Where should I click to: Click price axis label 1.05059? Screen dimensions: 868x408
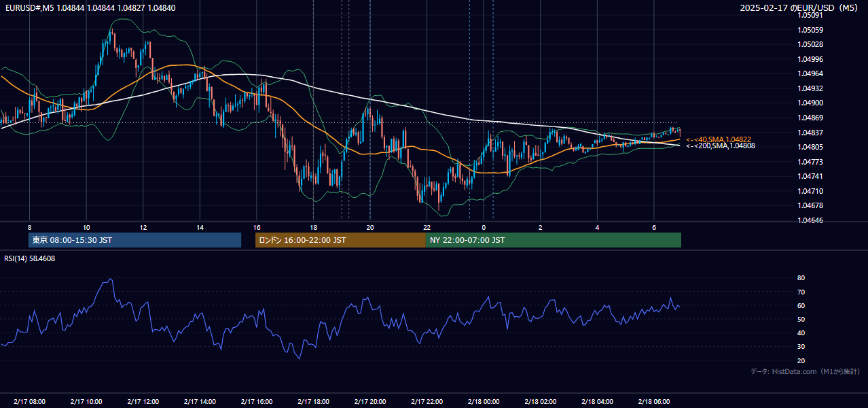tap(810, 30)
